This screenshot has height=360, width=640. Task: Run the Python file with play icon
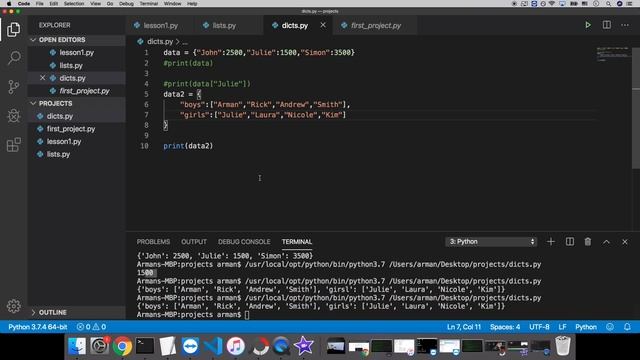tap(588, 25)
